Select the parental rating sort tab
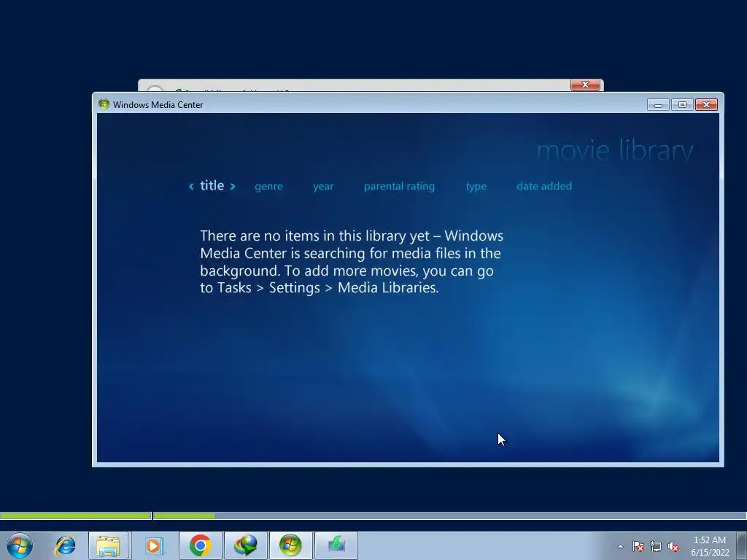 click(399, 186)
